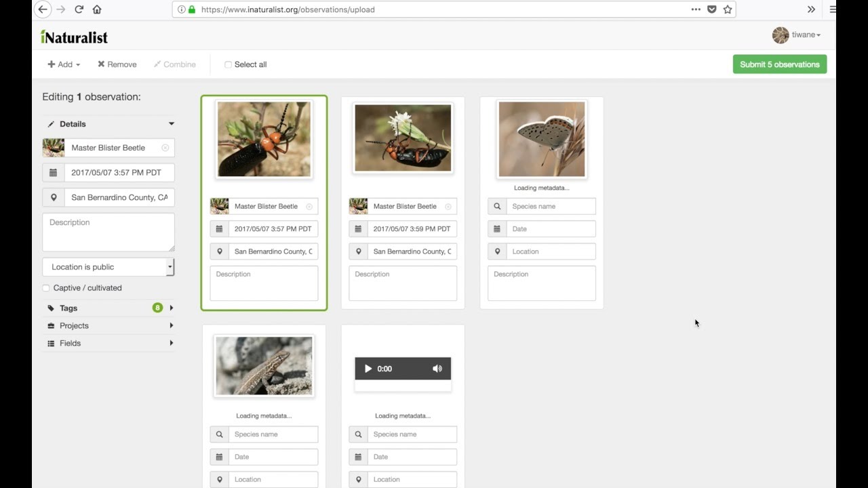Image resolution: width=868 pixels, height=488 pixels.
Task: Go back with the browser back arrow
Action: [43, 9]
